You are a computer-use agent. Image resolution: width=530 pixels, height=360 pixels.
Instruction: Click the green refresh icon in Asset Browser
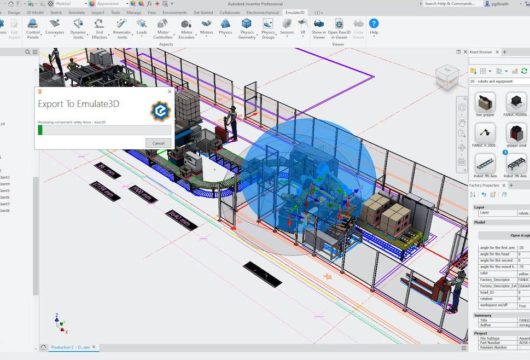[524, 71]
